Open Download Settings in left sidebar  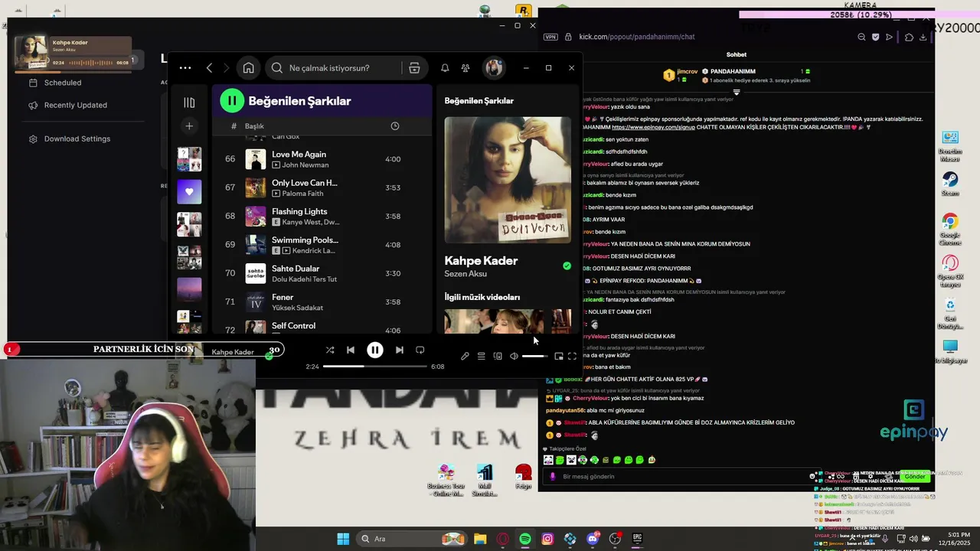click(77, 139)
